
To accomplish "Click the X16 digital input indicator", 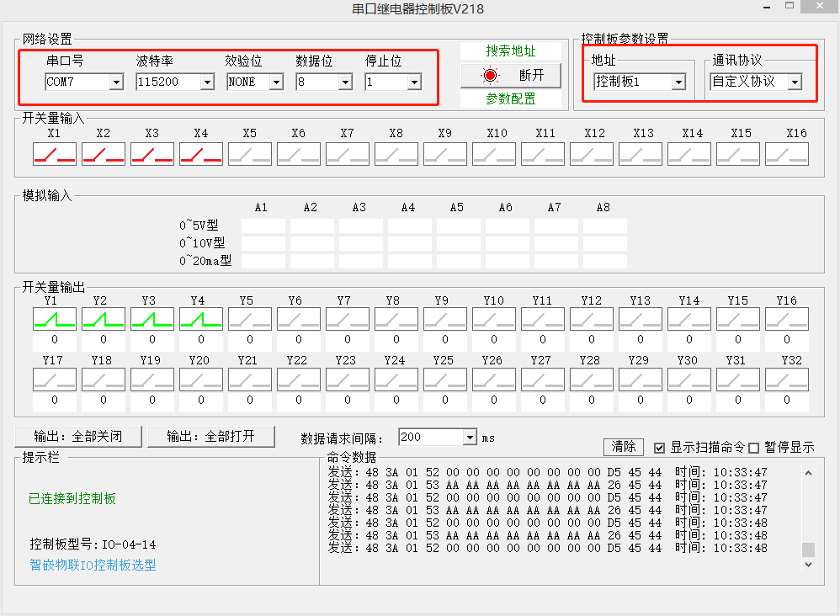I will pos(787,154).
